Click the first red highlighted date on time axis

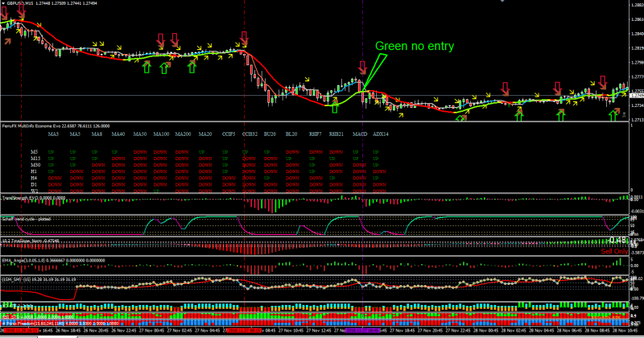[x=21, y=330]
